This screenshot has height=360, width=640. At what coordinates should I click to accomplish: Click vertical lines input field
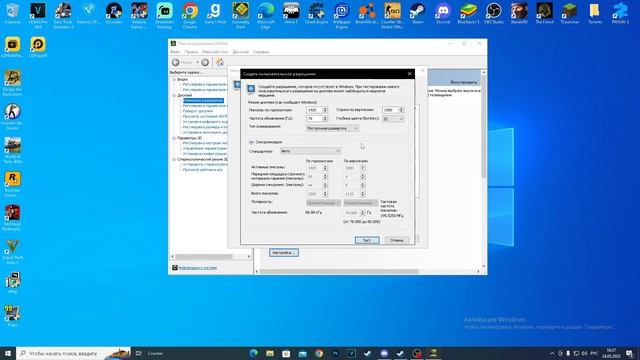coord(390,110)
